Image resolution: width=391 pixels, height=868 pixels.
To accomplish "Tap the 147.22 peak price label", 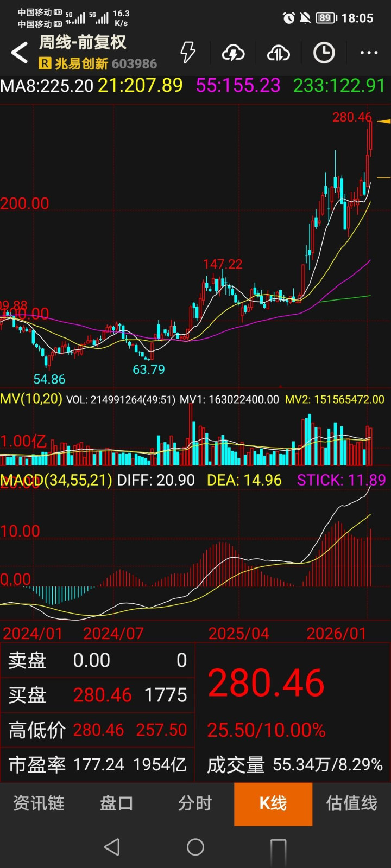I will 223,264.
